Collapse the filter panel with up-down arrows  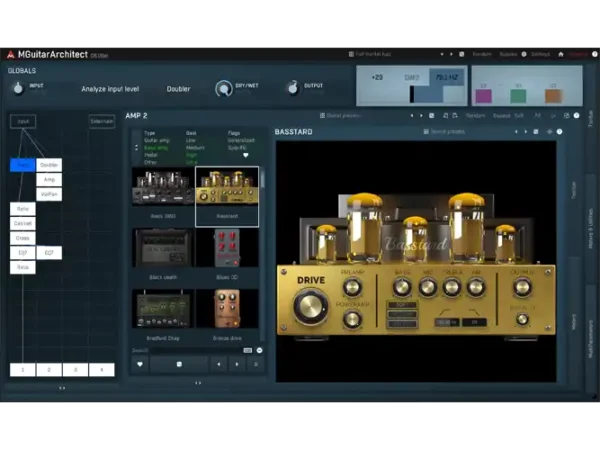click(x=137, y=147)
